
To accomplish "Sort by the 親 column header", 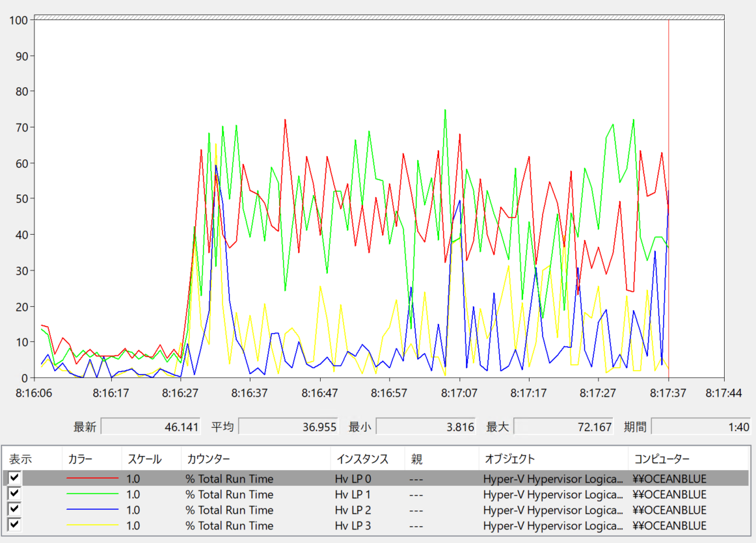I will click(442, 458).
